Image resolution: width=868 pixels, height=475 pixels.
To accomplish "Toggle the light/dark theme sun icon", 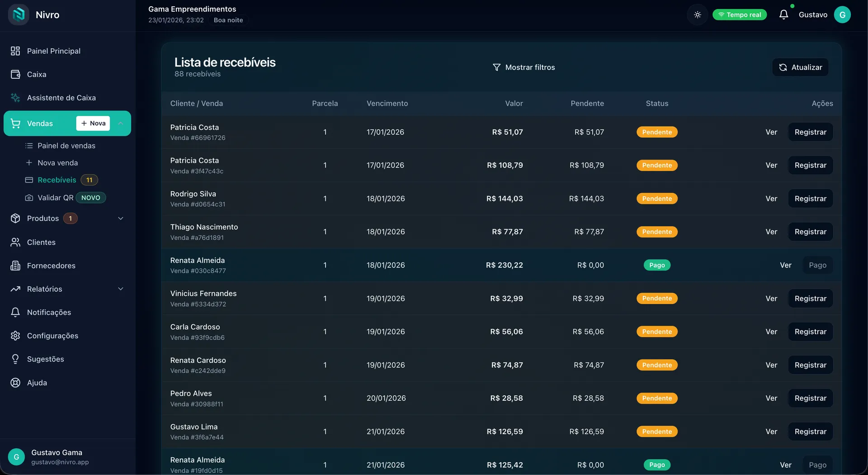I will [x=698, y=15].
